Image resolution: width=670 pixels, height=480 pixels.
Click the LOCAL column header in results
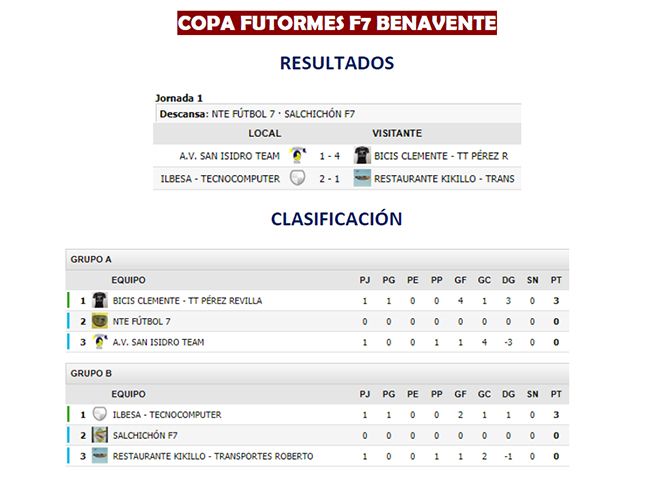tap(265, 133)
